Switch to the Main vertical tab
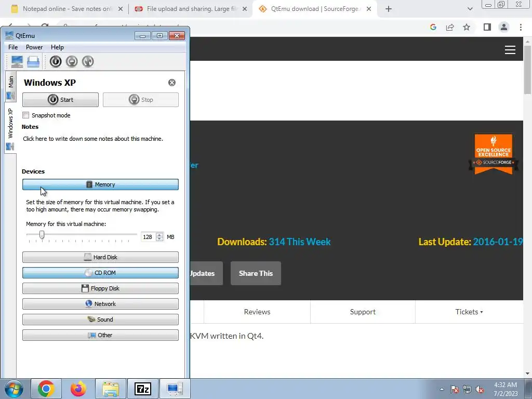Screen dimensions: 532x399 (10, 87)
